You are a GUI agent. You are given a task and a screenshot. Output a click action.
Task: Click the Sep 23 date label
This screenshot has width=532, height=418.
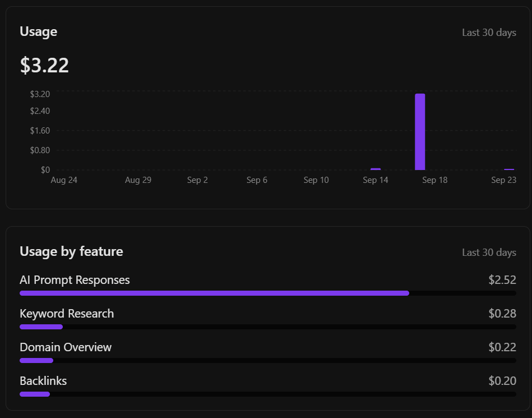(503, 180)
